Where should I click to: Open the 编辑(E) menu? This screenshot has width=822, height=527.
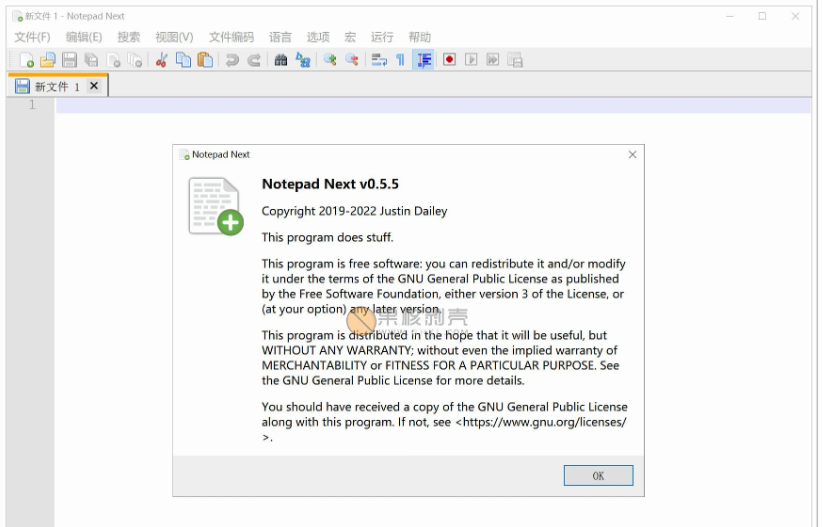(x=84, y=37)
